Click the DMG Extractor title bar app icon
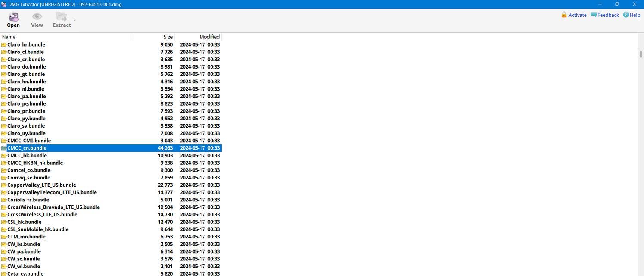Screen dimensions: 644x276 [x=4, y=4]
